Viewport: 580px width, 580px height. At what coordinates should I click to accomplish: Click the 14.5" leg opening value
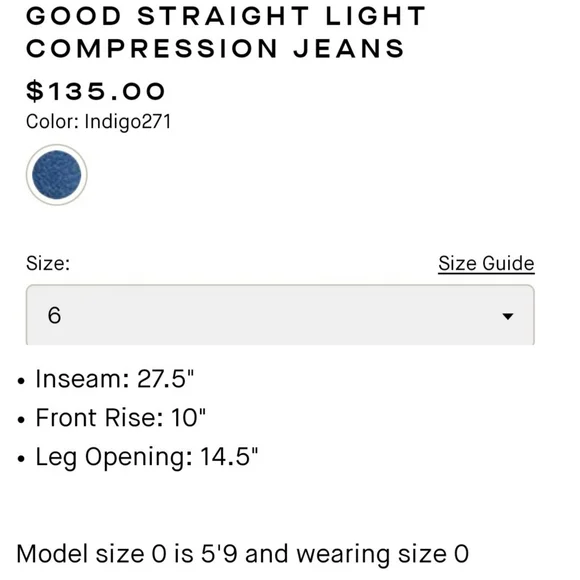[x=229, y=456]
